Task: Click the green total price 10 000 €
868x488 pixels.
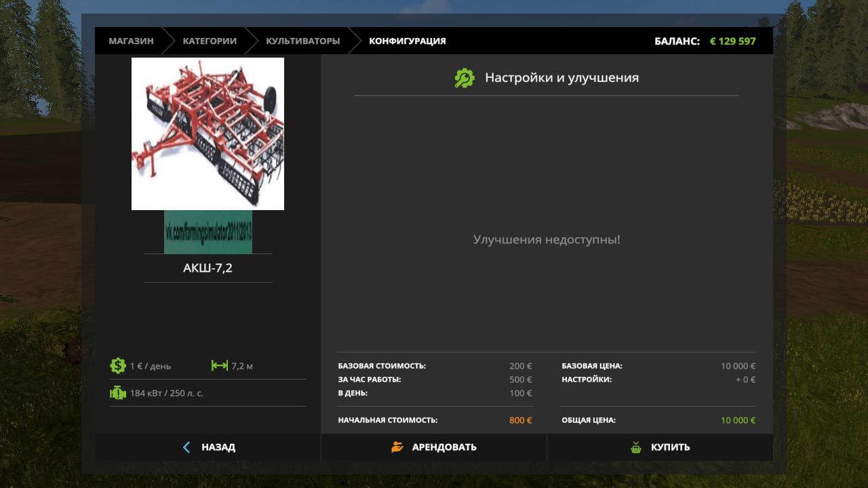Action: click(738, 420)
